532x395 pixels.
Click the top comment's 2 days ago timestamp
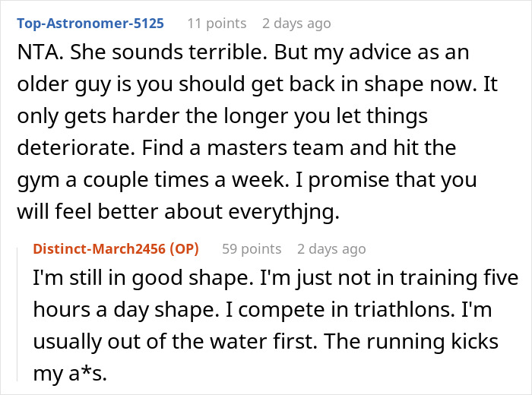[296, 23]
